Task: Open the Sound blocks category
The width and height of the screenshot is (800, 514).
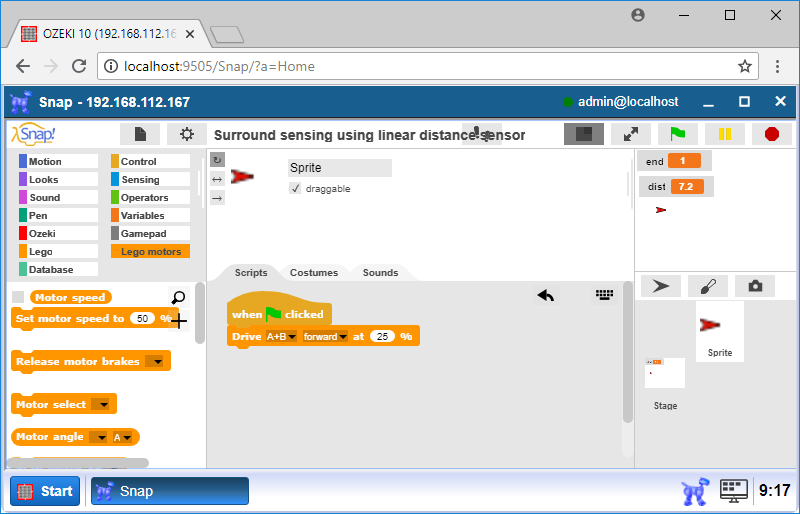Action: pos(58,197)
